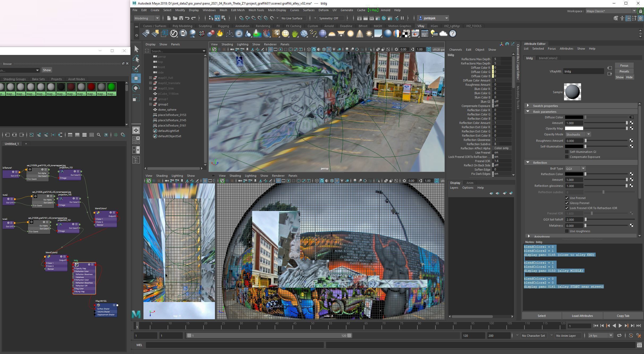Expand map01_full in the Outliner
Screen dimensions: 644x354
click(150, 78)
